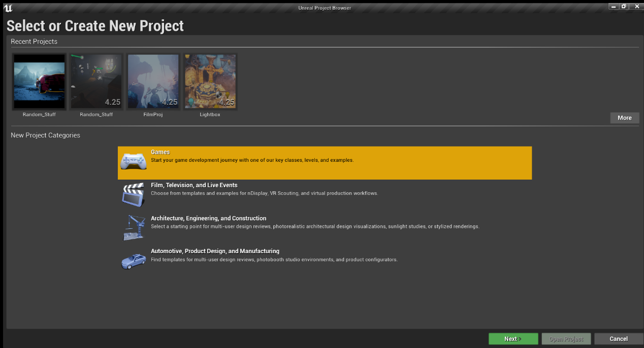
Task: Click the Unreal Engine logo in title bar
Action: (x=8, y=8)
